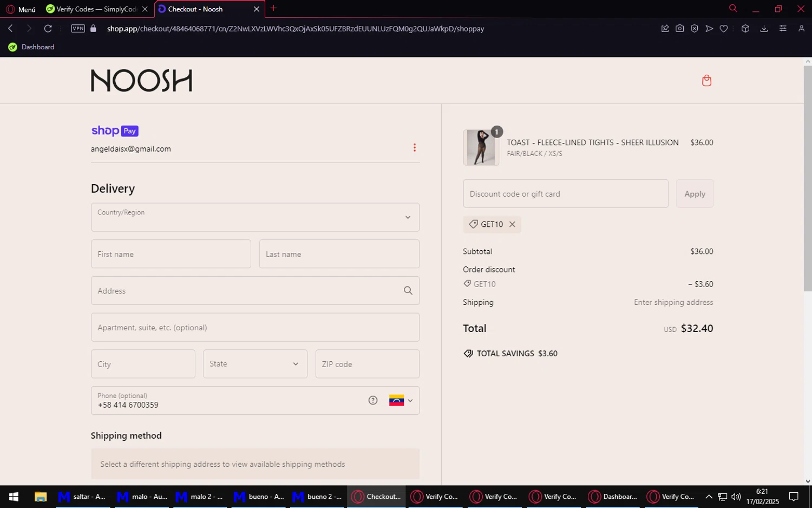This screenshot has width=812, height=508.
Task: Click the page vertical scrollbar
Action: 808,179
